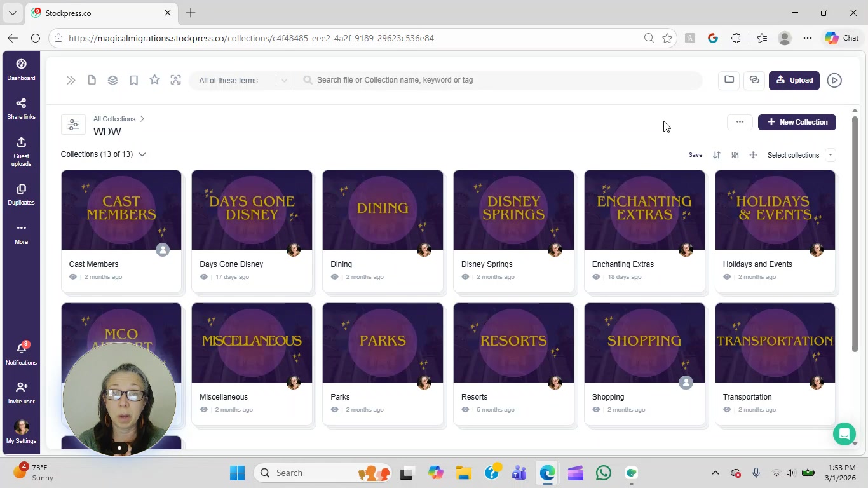Navigate to the All Collections breadcrumb link
The image size is (868, 488).
coord(114,119)
